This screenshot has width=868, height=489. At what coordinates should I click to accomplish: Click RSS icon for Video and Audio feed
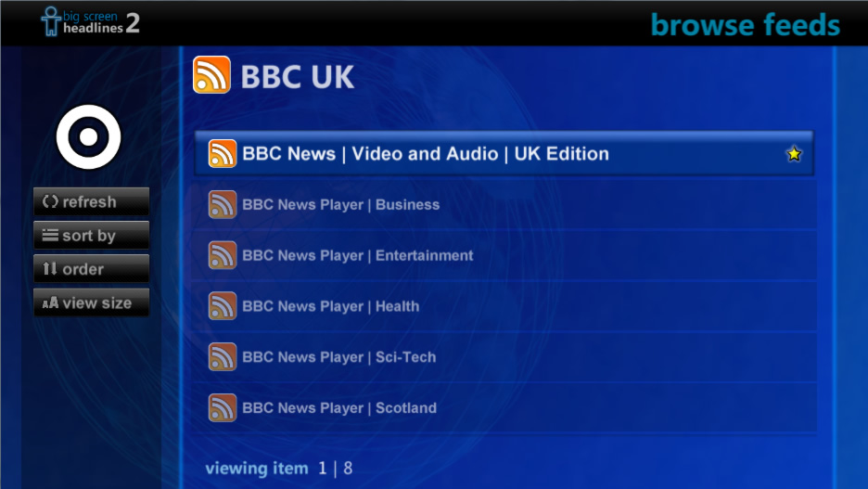click(x=222, y=153)
